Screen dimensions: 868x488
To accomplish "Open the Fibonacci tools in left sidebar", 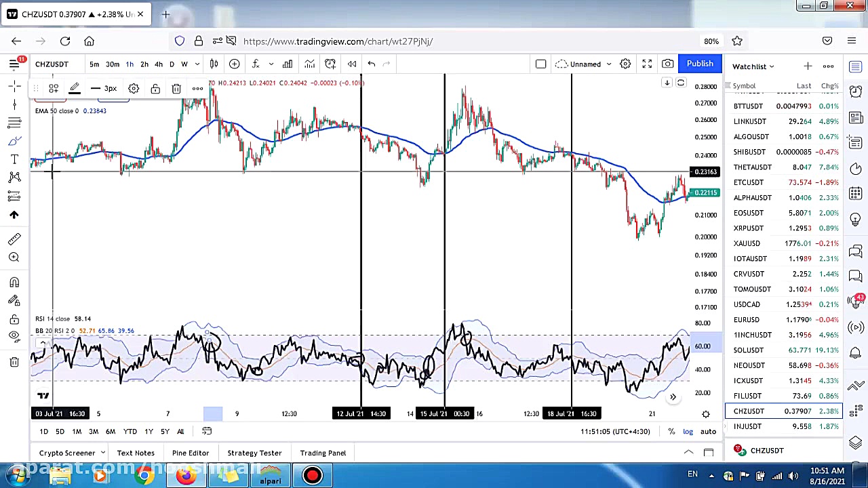I will (14, 123).
